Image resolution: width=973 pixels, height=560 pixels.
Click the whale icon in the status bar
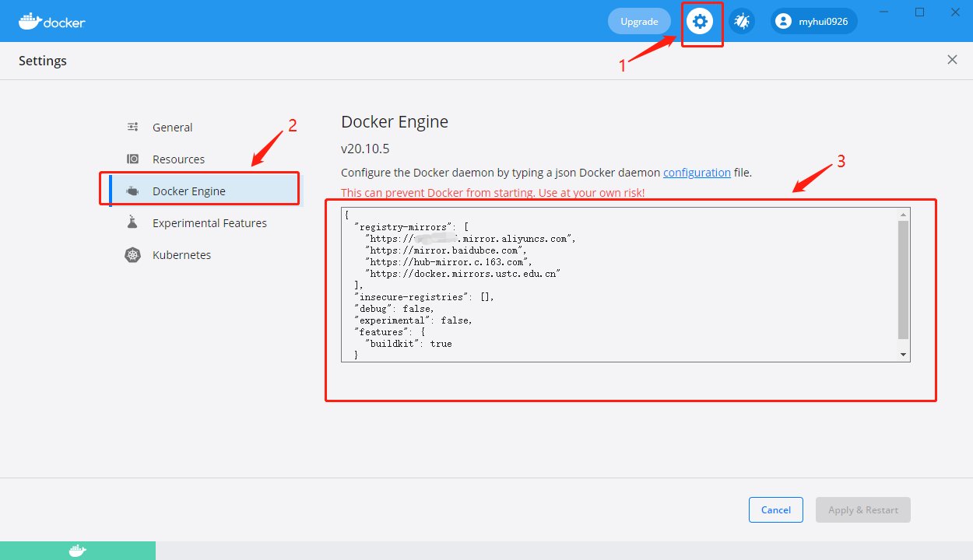tap(76, 549)
